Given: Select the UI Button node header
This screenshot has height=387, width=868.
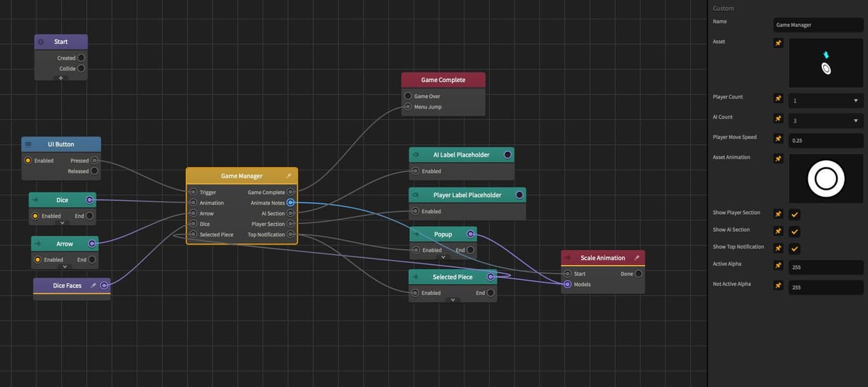Looking at the screenshot, I should (x=61, y=144).
